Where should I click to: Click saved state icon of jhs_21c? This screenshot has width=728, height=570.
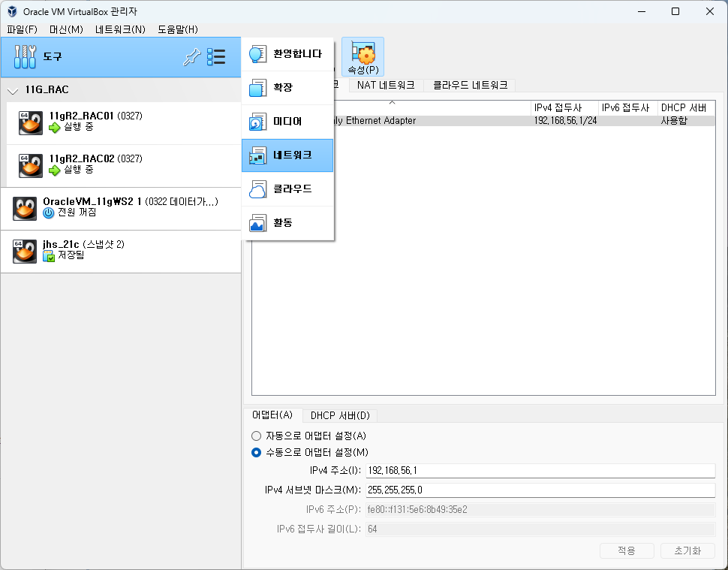[x=48, y=255]
